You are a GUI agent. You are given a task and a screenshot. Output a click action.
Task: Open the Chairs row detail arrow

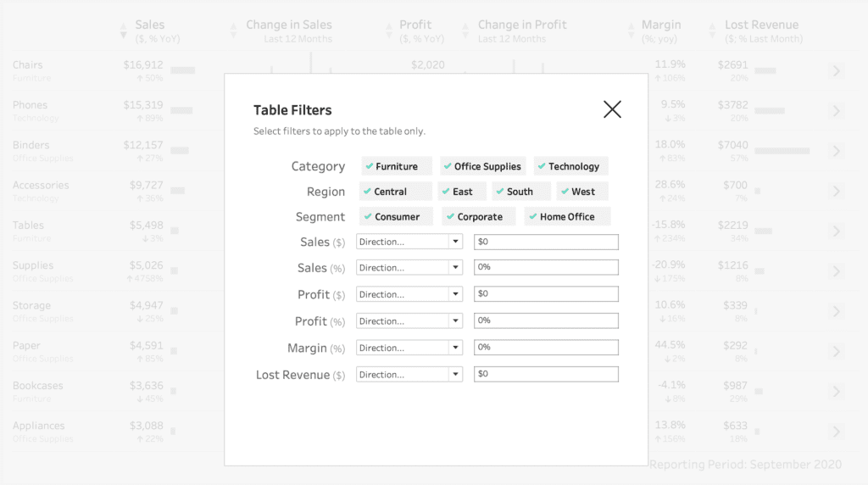click(837, 71)
